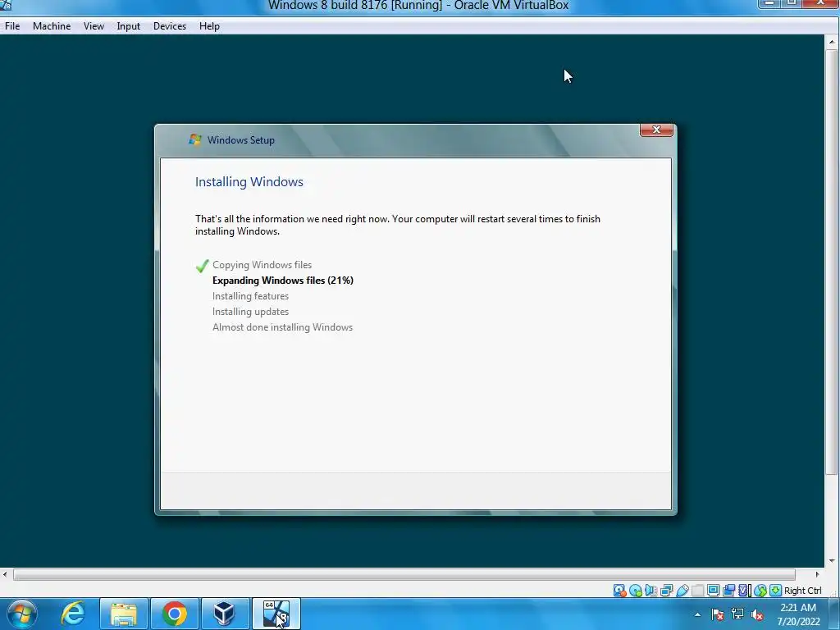The height and width of the screenshot is (630, 840).
Task: Click the audio status icon in VirtualBox
Action: pyautogui.click(x=651, y=591)
